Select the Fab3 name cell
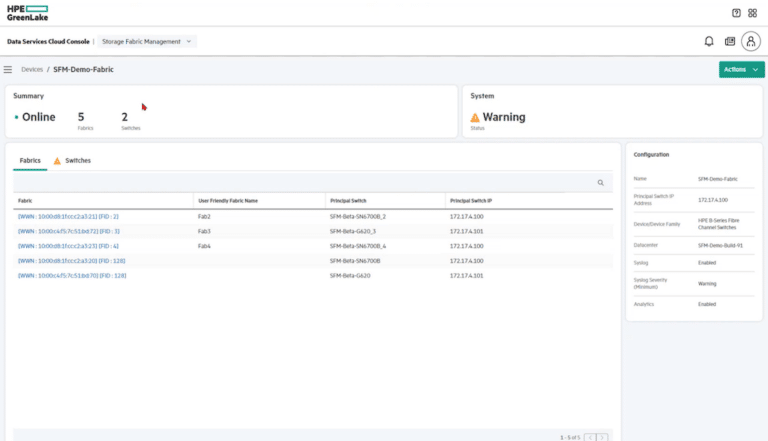 (x=204, y=231)
